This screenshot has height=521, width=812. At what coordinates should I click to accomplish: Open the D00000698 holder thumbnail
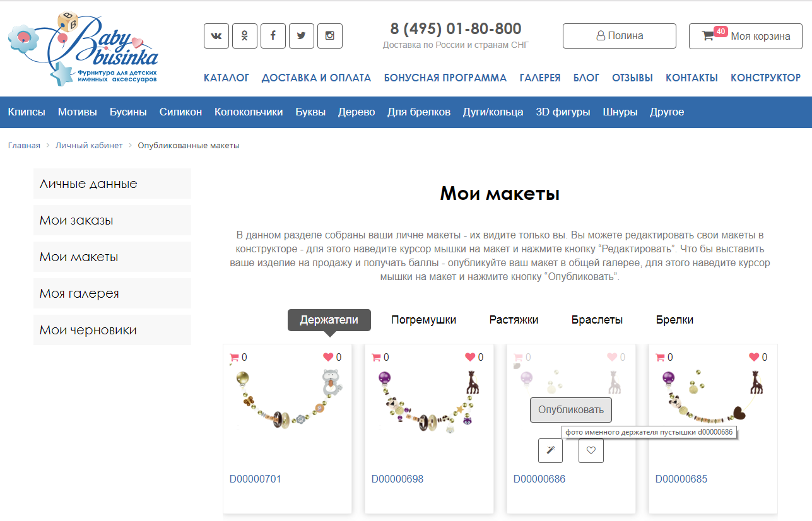pyautogui.click(x=428, y=404)
